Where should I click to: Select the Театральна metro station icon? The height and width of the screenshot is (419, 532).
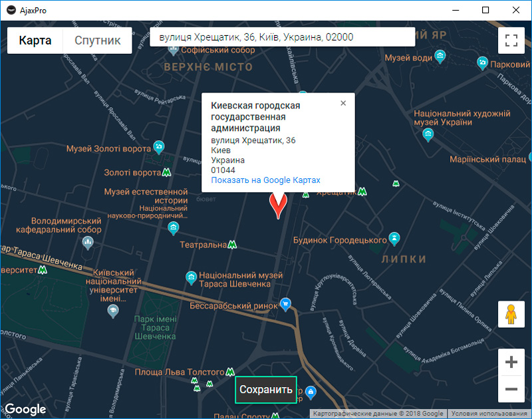232,244
